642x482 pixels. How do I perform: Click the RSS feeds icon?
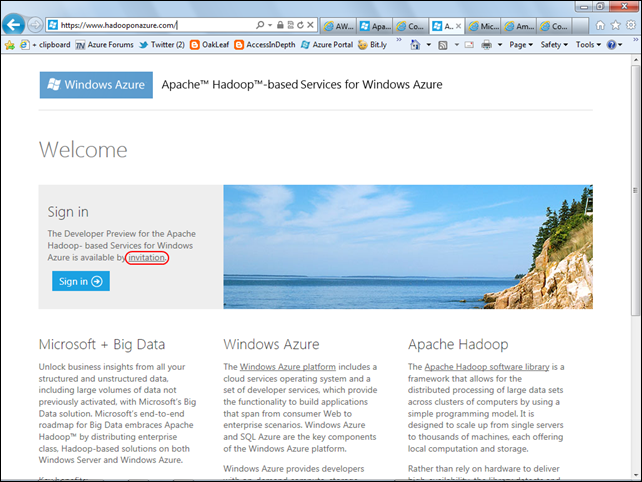pos(443,45)
